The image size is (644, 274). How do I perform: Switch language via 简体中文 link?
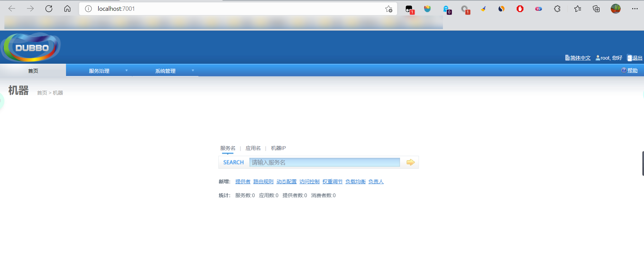coord(580,58)
